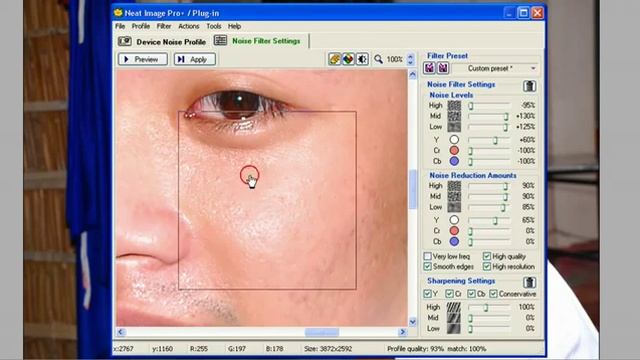Screen dimensions: 640x360
Task: Click the Noise Levels High frequency icon
Action: [x=454, y=106]
